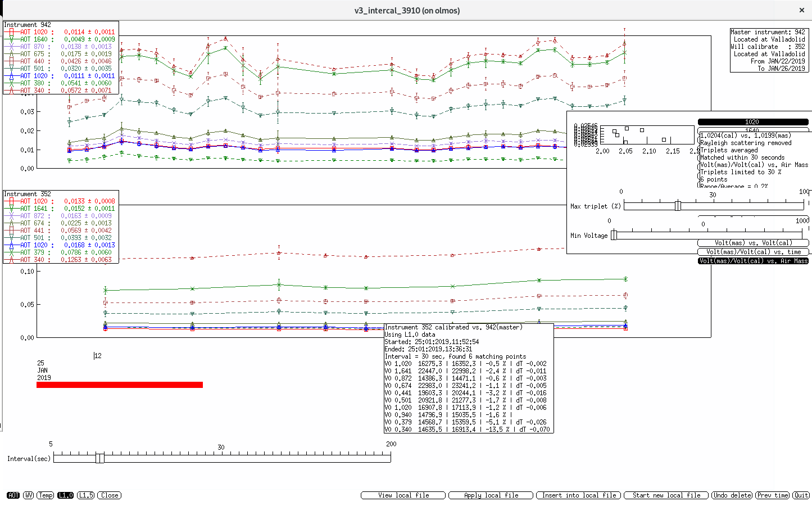Click 'Started: 25:01:2019,11:52:54' line
The width and height of the screenshot is (812, 506).
tap(432, 342)
